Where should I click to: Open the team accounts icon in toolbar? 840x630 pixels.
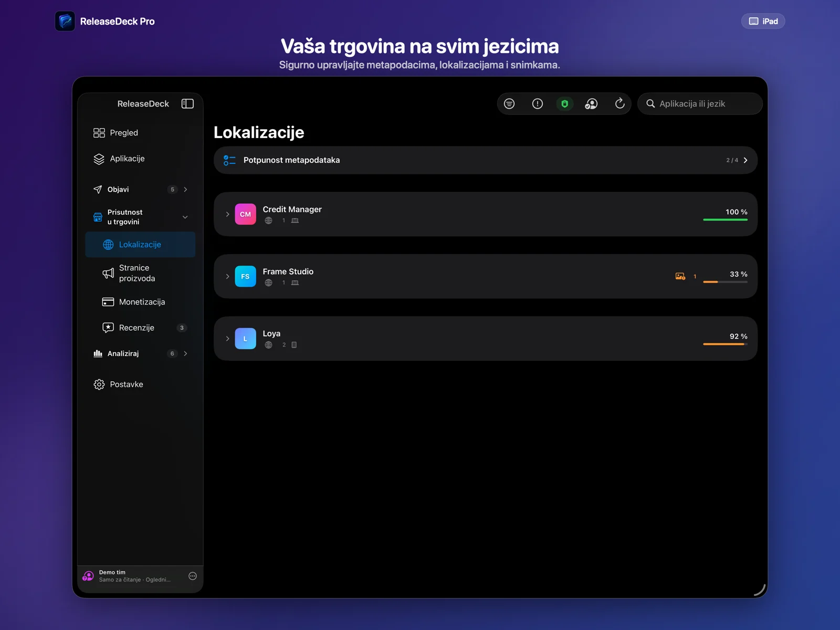point(592,103)
